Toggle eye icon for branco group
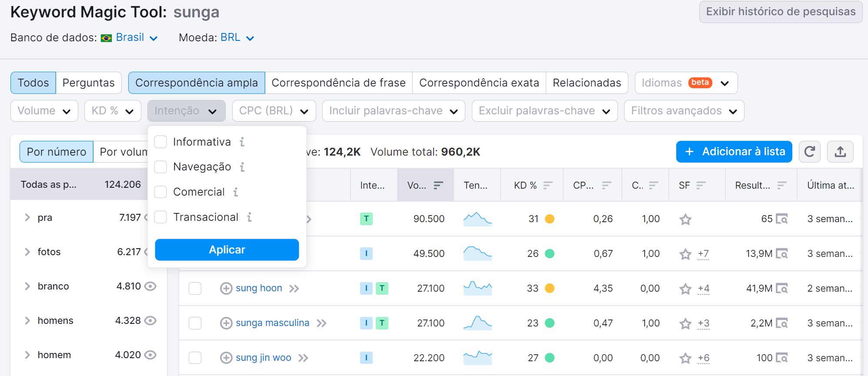The height and width of the screenshot is (376, 868). click(150, 286)
